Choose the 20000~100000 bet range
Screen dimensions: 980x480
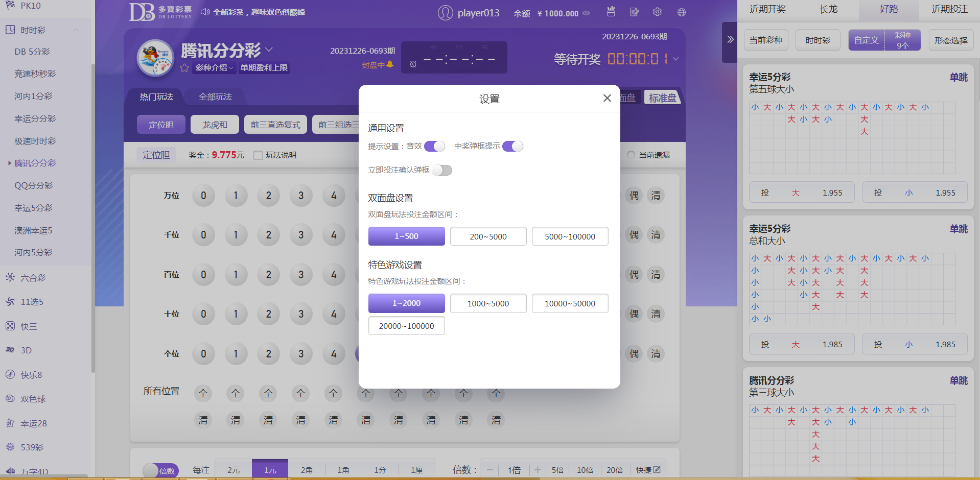(406, 326)
